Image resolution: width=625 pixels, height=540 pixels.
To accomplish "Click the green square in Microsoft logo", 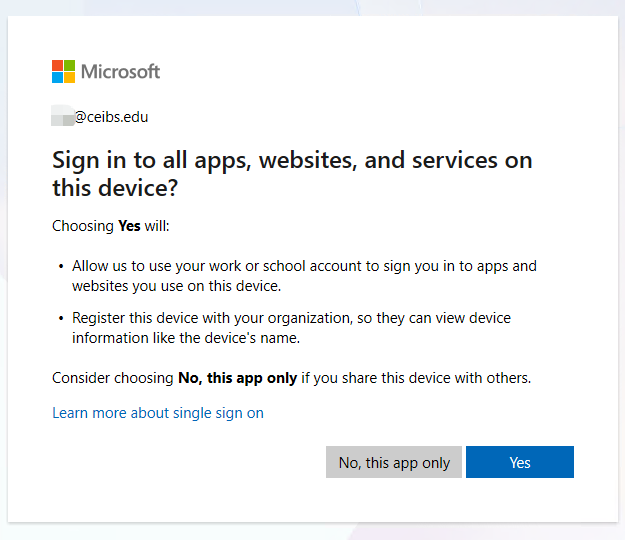I will point(69,65).
